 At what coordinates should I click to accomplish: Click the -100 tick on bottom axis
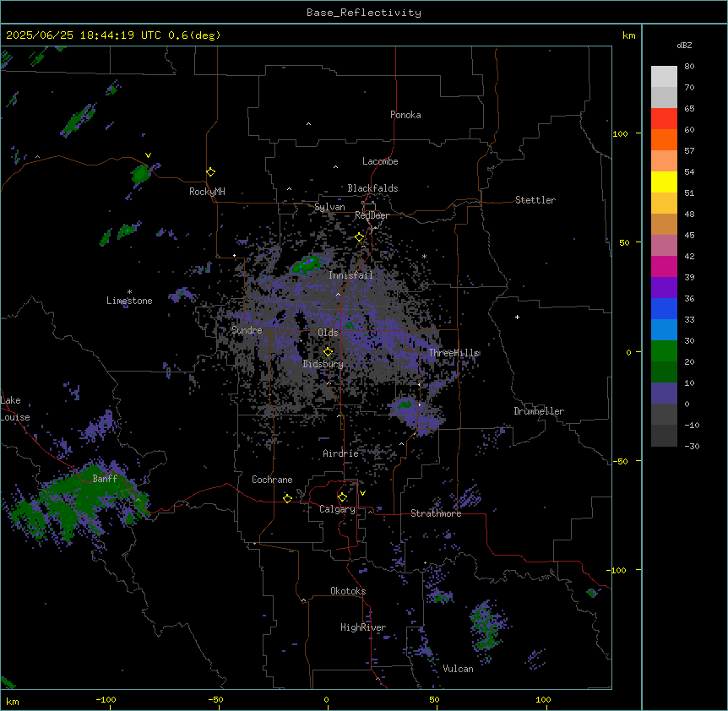coord(106,699)
